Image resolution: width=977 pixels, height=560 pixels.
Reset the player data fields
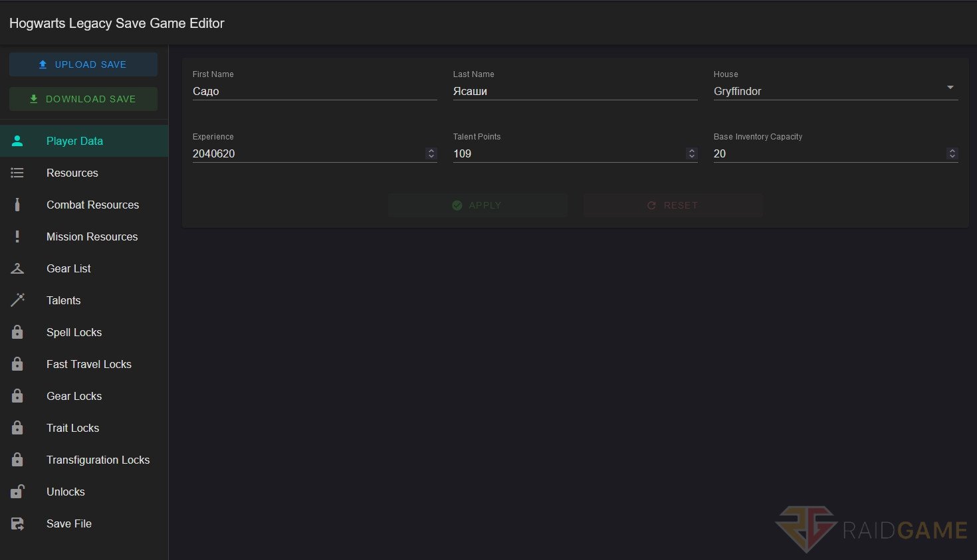click(x=673, y=205)
